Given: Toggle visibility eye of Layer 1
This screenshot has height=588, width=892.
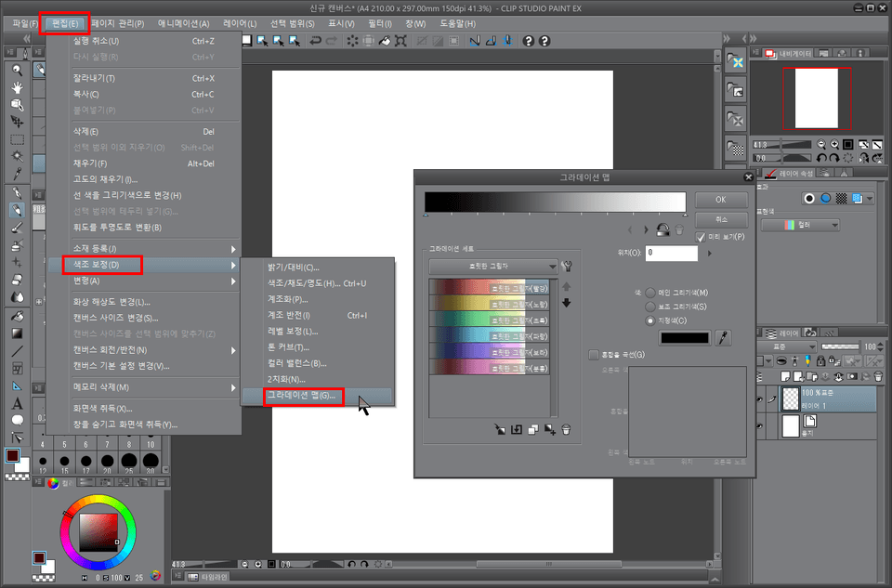Looking at the screenshot, I should (x=760, y=399).
